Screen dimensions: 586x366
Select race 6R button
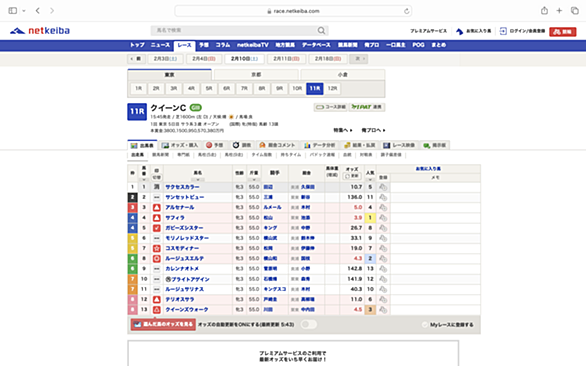pyautogui.click(x=227, y=89)
